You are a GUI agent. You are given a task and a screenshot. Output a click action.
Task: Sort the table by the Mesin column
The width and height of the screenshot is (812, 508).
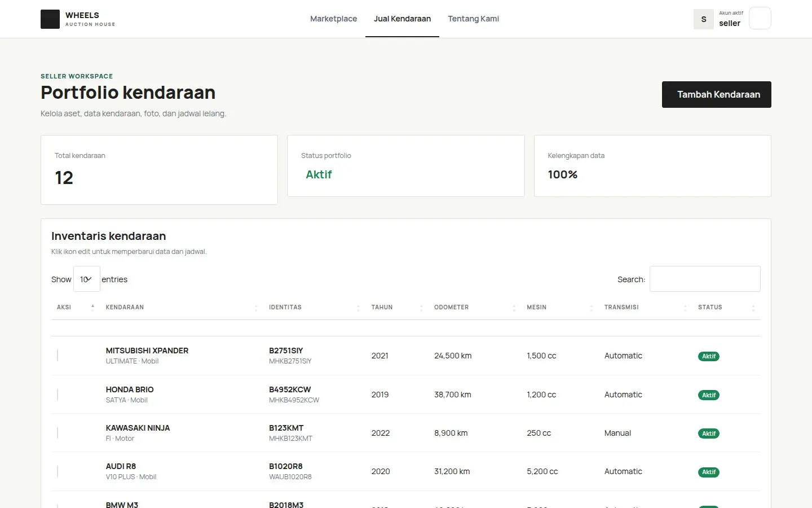560,307
